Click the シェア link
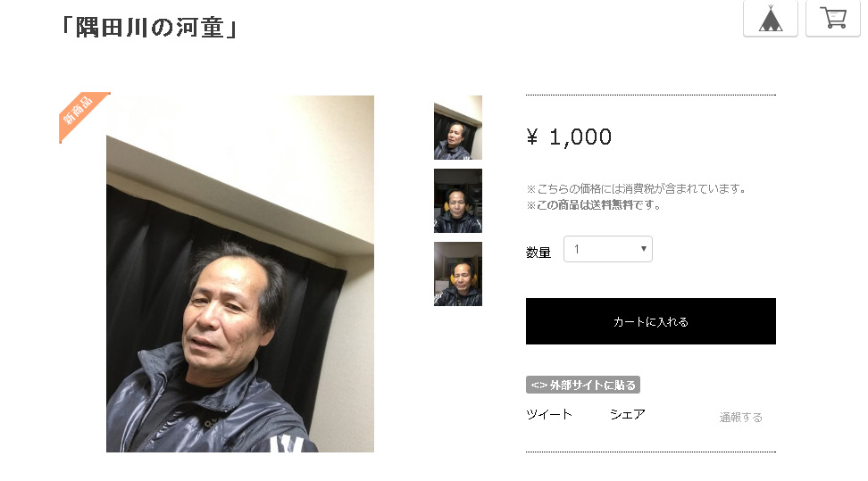868x481 pixels. point(628,415)
